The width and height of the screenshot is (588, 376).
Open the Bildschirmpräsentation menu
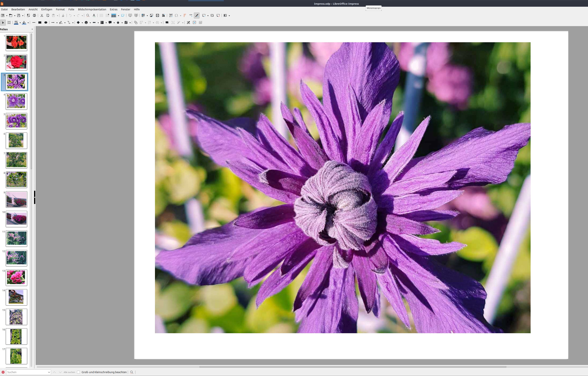[x=92, y=9]
